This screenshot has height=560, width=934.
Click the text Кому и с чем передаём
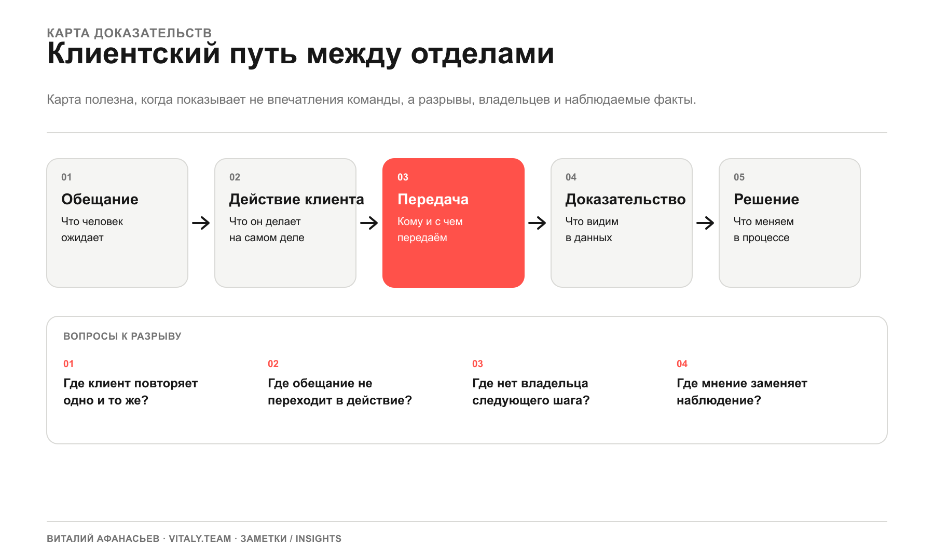coord(430,229)
